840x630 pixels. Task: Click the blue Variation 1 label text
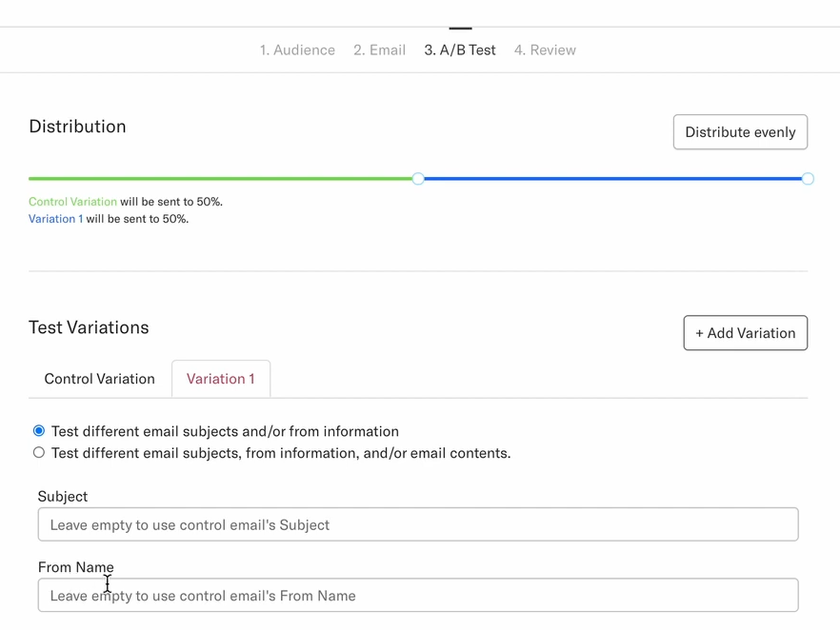pos(55,219)
